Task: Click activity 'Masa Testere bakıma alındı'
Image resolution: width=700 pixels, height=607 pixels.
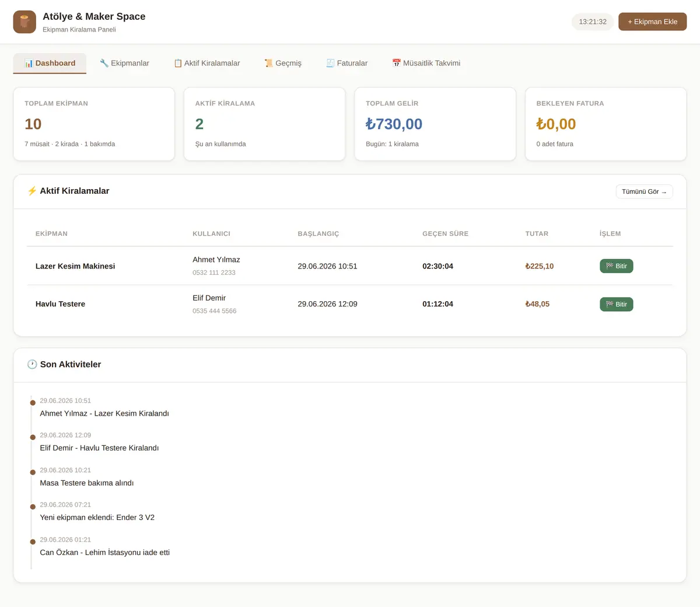Action: tap(87, 483)
